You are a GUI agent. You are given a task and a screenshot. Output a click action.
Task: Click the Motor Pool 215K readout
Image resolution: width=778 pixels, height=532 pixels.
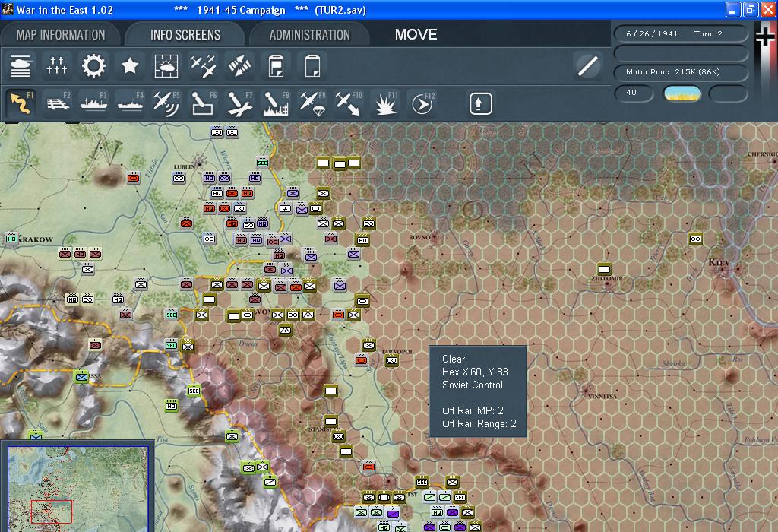pos(680,72)
